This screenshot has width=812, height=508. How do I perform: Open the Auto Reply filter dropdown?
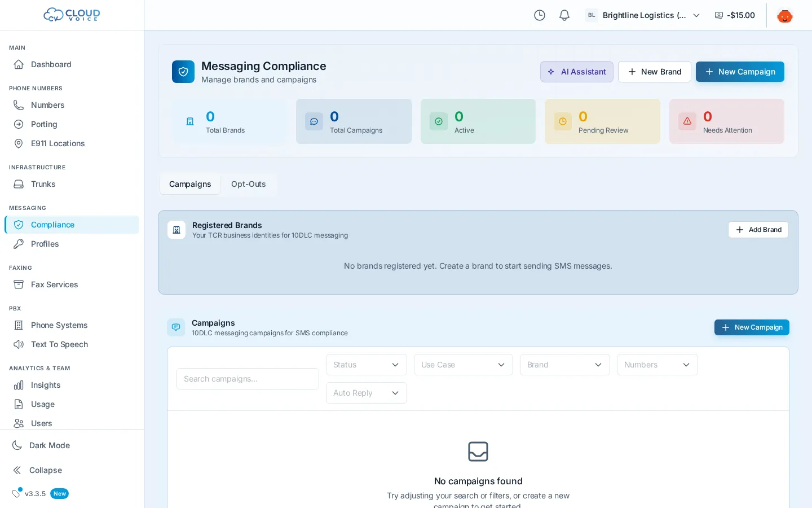click(x=367, y=393)
